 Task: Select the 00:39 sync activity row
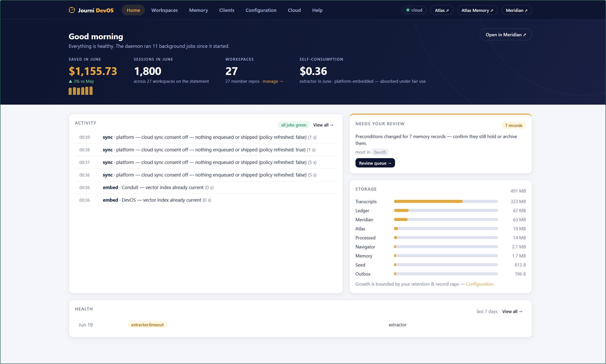click(206, 137)
